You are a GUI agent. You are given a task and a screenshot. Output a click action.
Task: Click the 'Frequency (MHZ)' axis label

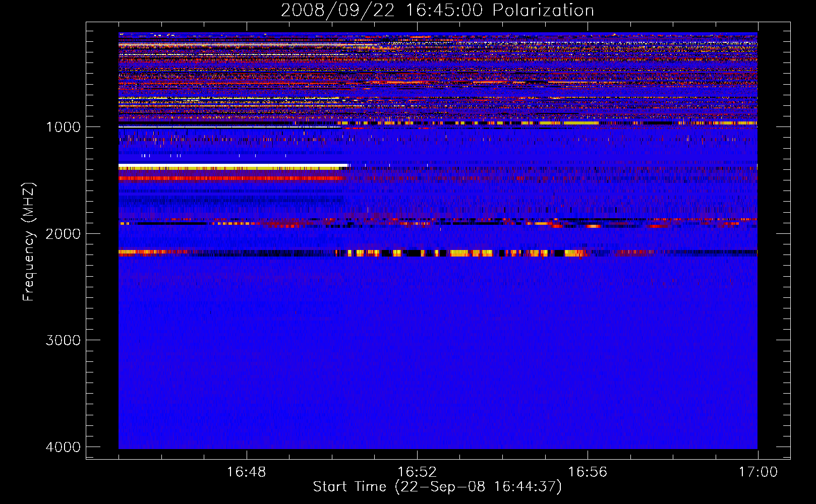coord(29,242)
